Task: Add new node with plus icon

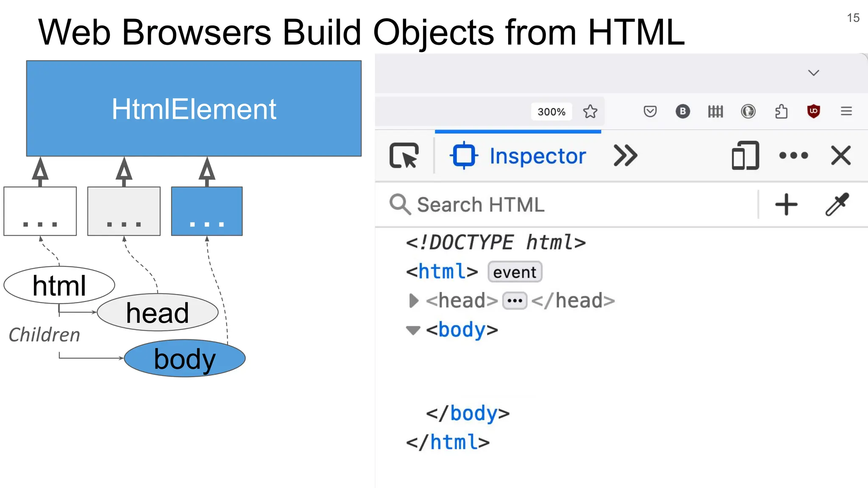Action: tap(786, 205)
